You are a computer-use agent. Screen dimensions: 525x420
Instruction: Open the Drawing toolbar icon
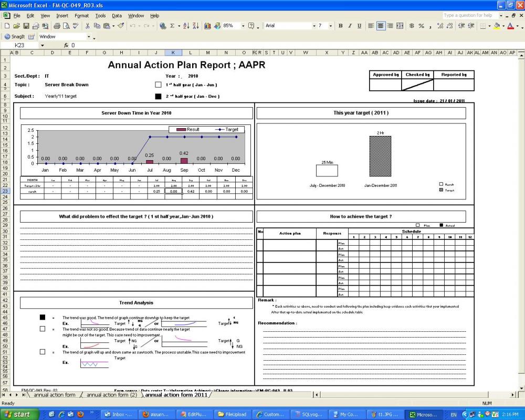point(217,26)
